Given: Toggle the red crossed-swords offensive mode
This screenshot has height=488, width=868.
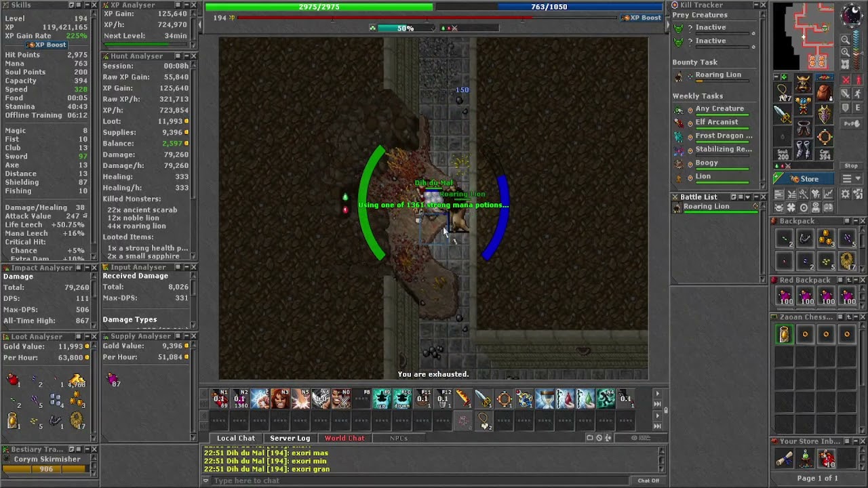Looking at the screenshot, I should [846, 80].
